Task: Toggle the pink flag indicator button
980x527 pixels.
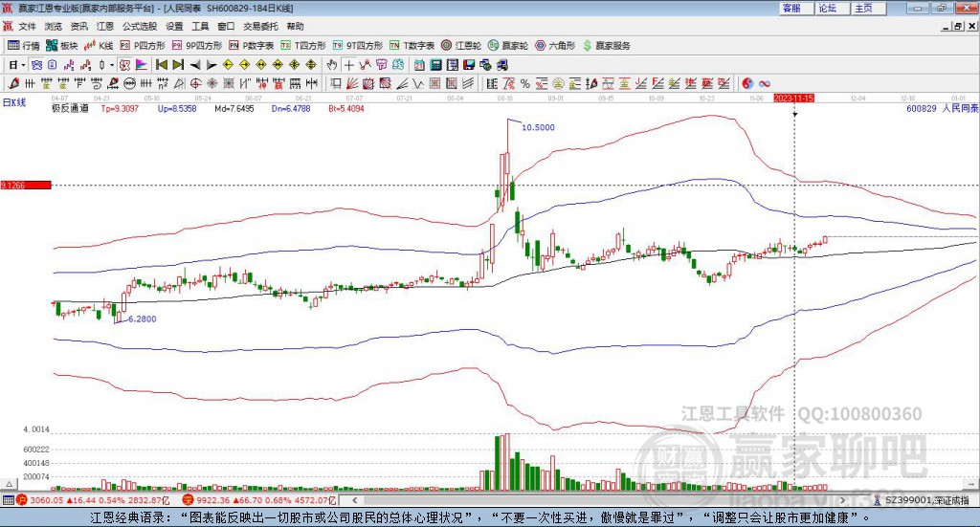Action: pyautogui.click(x=142, y=65)
